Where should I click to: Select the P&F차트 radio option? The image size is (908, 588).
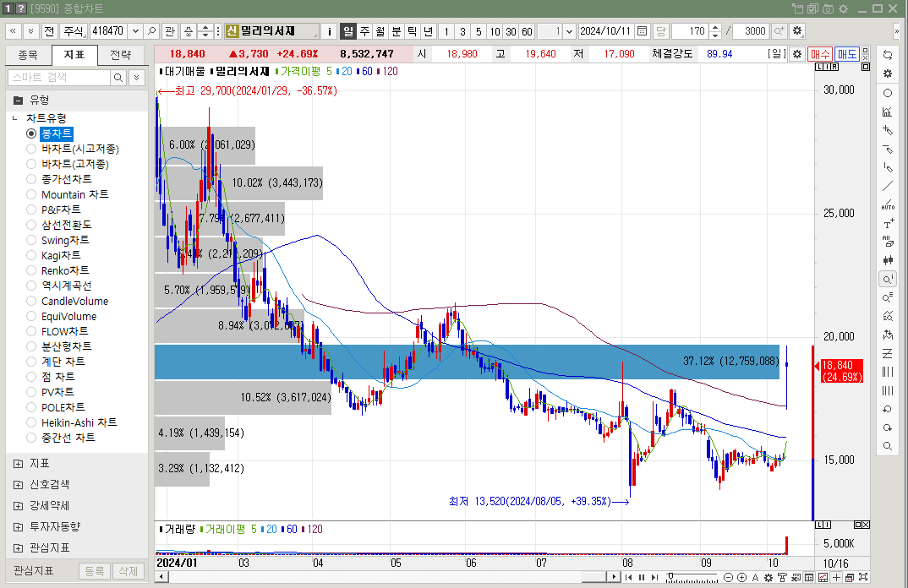(31, 210)
